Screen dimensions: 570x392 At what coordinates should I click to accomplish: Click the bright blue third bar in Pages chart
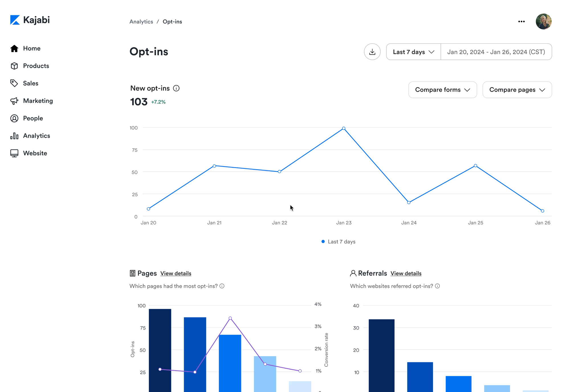coord(230,363)
